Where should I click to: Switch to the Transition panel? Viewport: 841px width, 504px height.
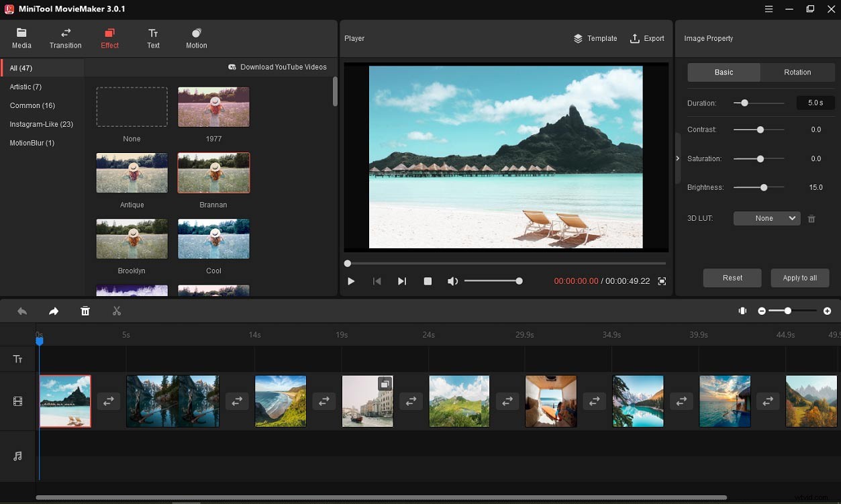65,38
